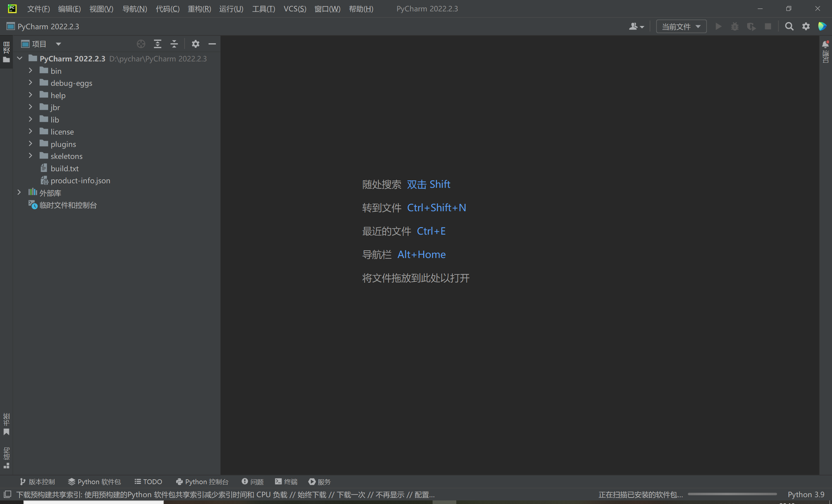Expand the license folder
Screen dimensions: 832x504
click(31, 131)
